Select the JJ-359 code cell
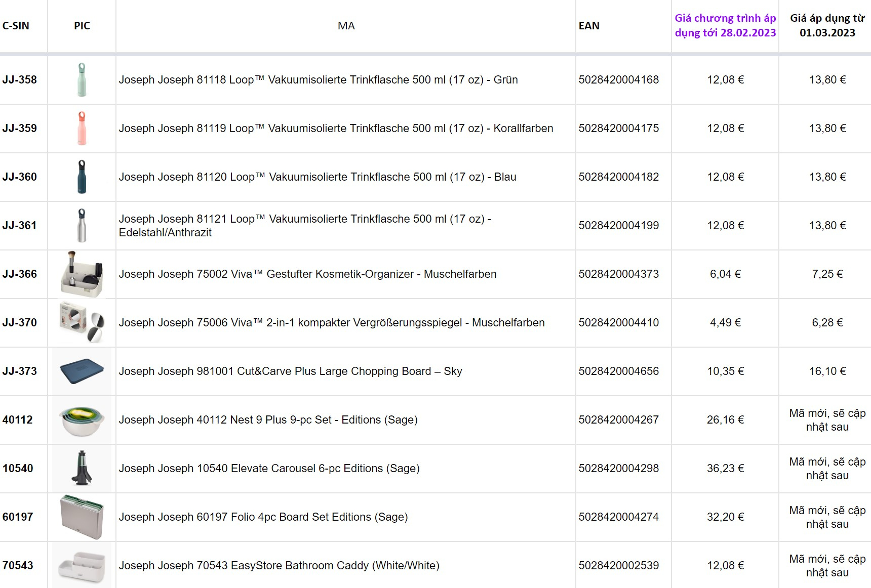 20,128
